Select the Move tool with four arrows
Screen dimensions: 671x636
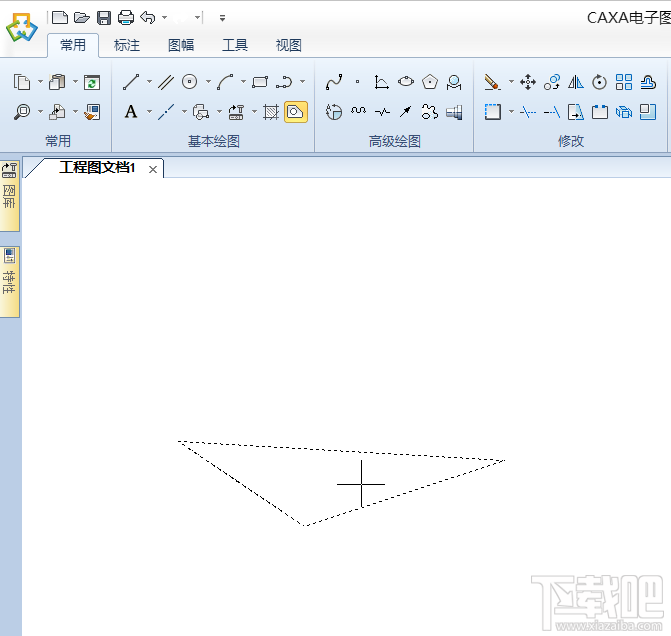click(x=528, y=82)
